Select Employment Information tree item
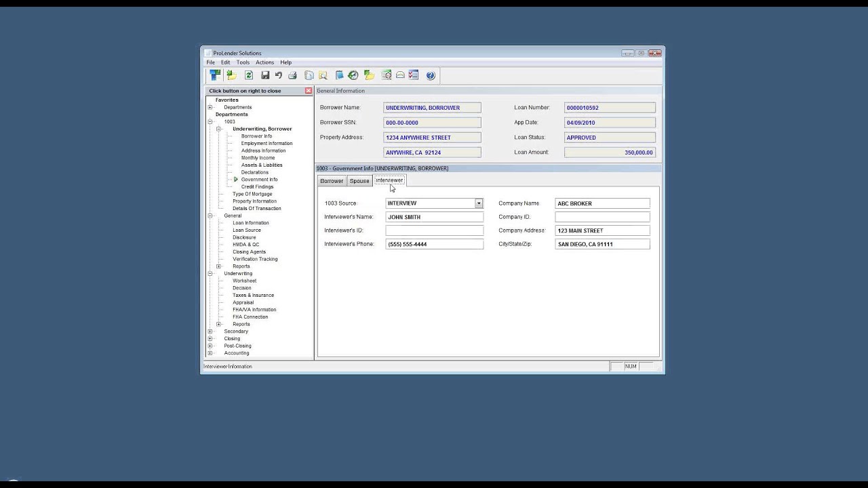The width and height of the screenshot is (868, 488). [x=267, y=143]
